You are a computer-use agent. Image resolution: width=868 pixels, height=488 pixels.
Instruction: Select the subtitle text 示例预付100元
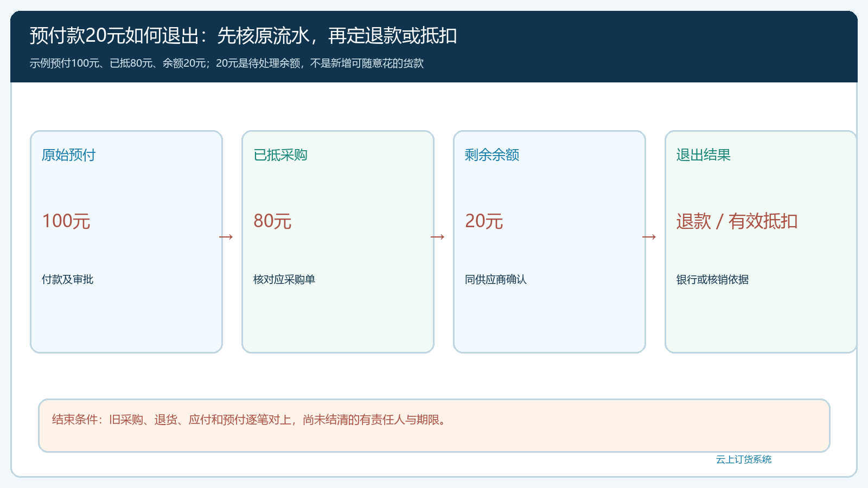tap(64, 63)
